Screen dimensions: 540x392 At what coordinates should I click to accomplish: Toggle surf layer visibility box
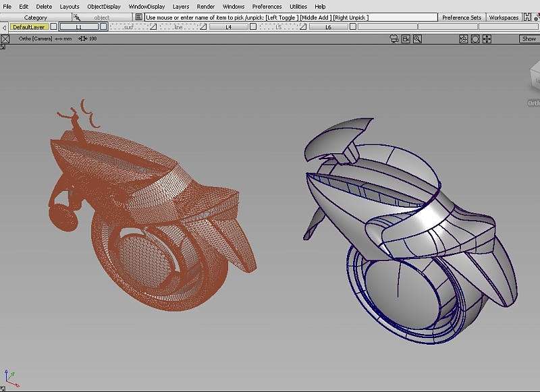pyautogui.click(x=153, y=26)
